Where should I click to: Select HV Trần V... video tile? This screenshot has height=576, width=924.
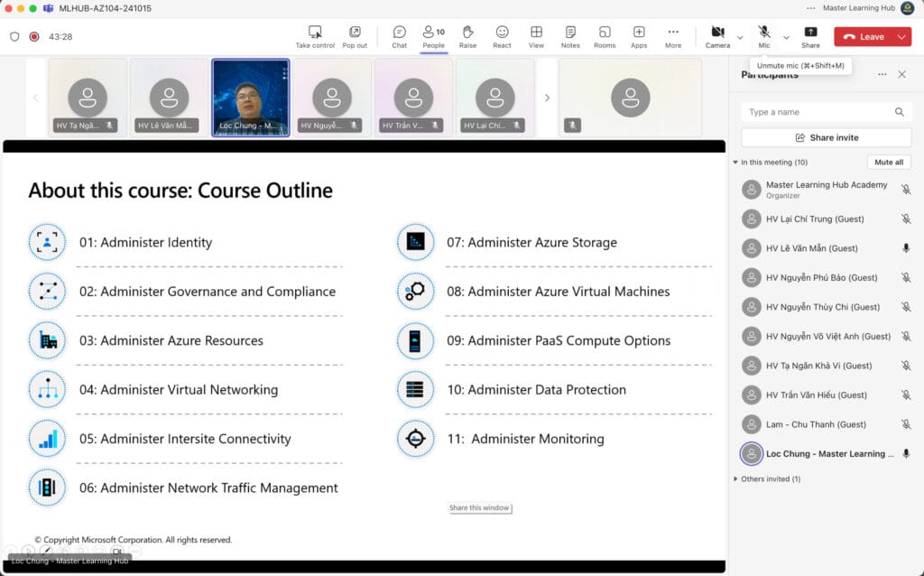tap(413, 98)
